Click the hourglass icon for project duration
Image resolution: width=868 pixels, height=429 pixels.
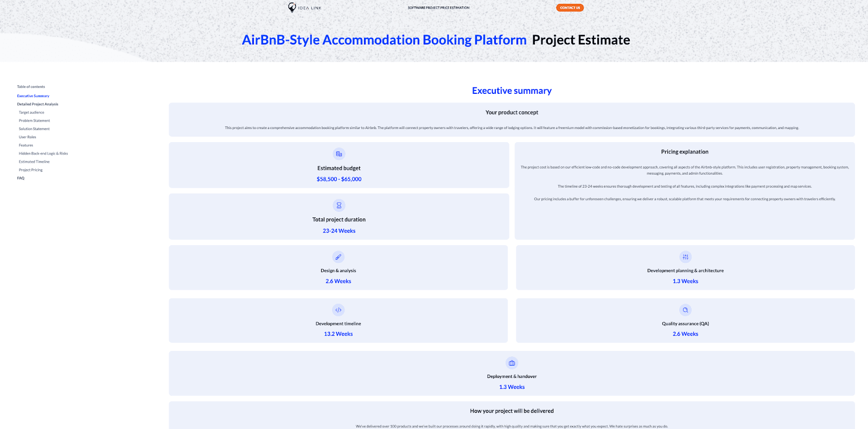pos(339,206)
